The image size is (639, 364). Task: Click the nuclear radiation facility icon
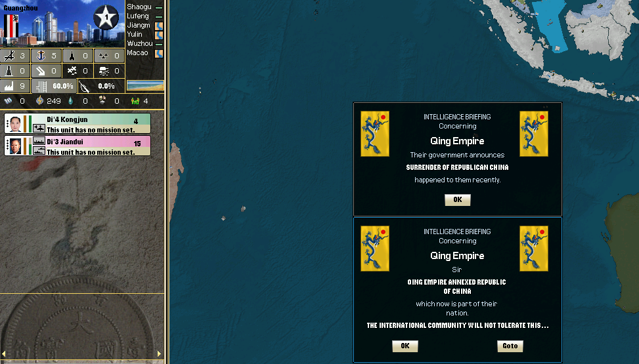(x=104, y=56)
